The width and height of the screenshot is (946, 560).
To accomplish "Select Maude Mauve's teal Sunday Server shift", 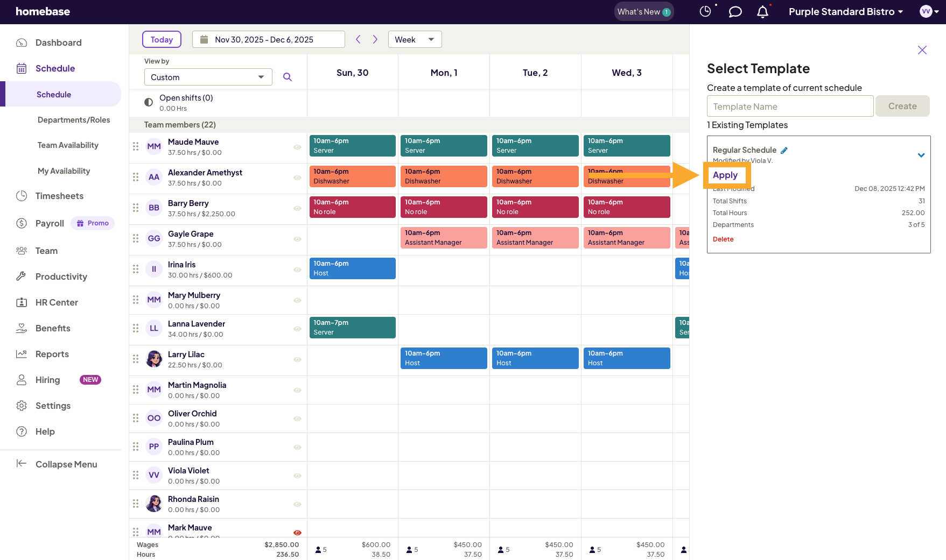I will (x=353, y=146).
